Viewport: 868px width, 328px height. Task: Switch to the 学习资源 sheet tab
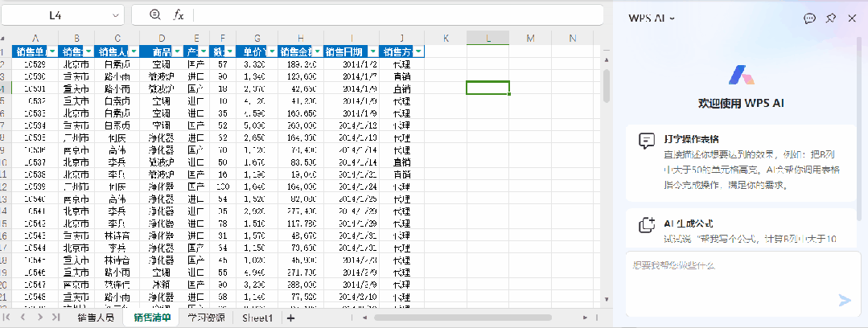tap(206, 318)
